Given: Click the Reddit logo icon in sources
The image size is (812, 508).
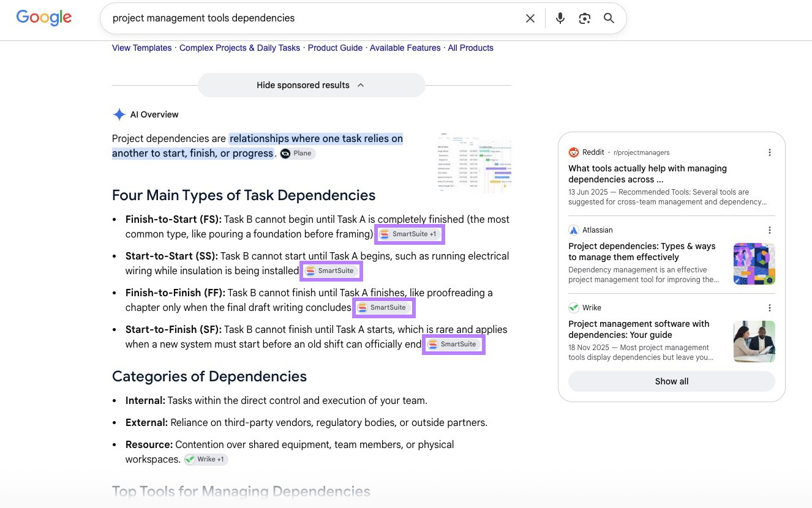Looking at the screenshot, I should [x=574, y=152].
